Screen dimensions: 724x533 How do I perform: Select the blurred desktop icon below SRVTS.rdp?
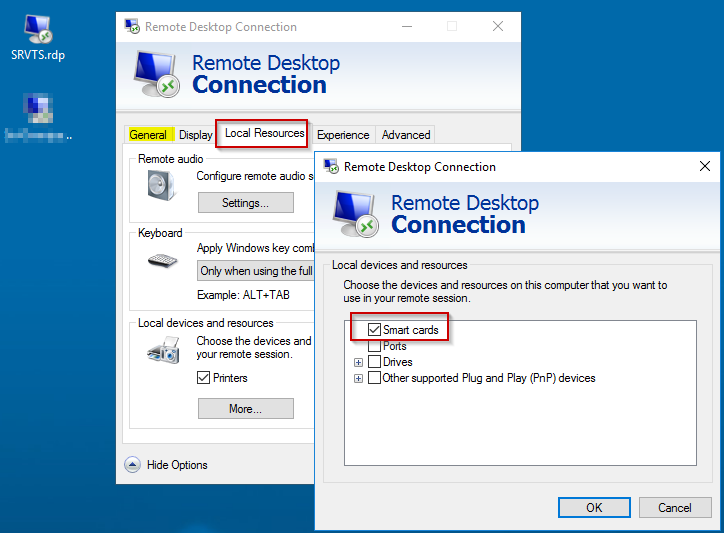(38, 116)
